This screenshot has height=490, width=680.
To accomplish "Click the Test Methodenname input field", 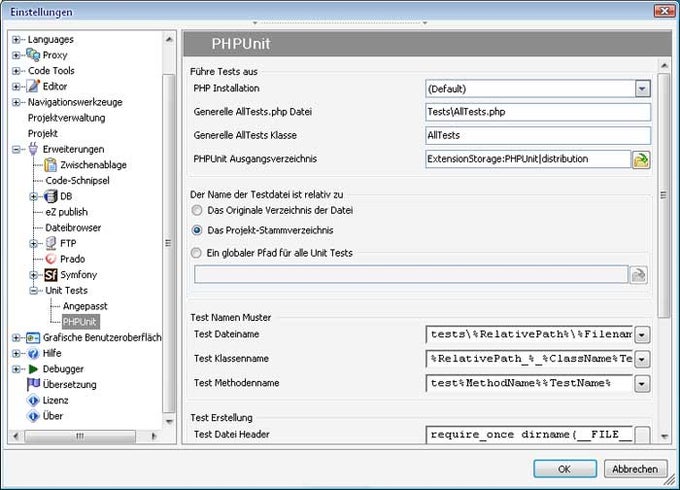I will 530,383.
